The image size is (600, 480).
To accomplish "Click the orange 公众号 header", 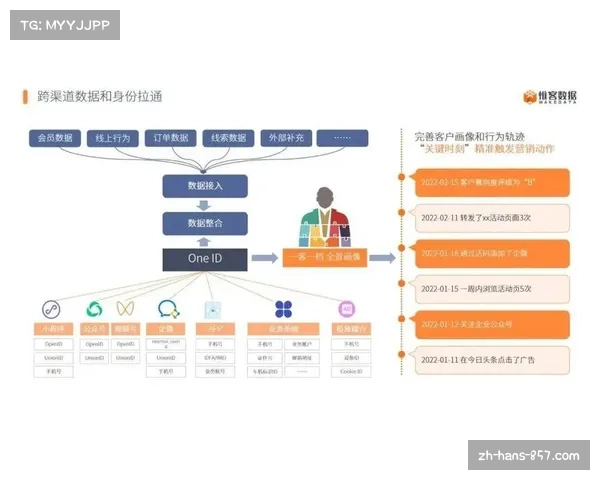I will click(x=94, y=329).
